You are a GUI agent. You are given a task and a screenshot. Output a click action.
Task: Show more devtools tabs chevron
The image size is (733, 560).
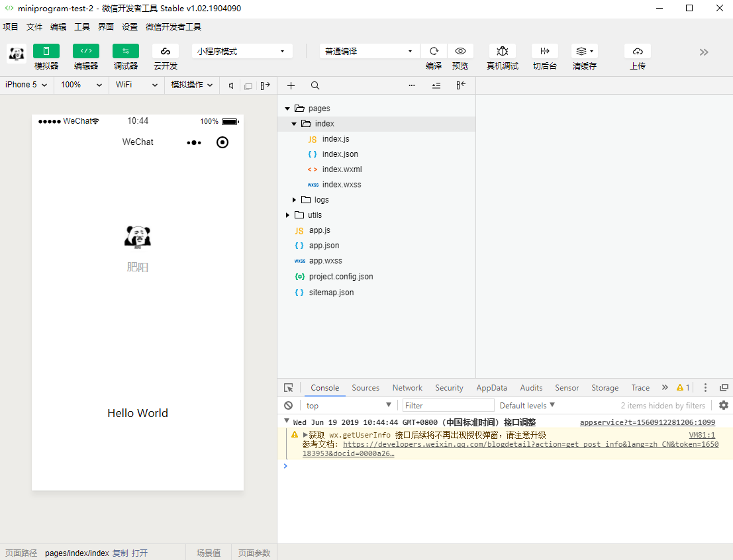click(x=665, y=387)
